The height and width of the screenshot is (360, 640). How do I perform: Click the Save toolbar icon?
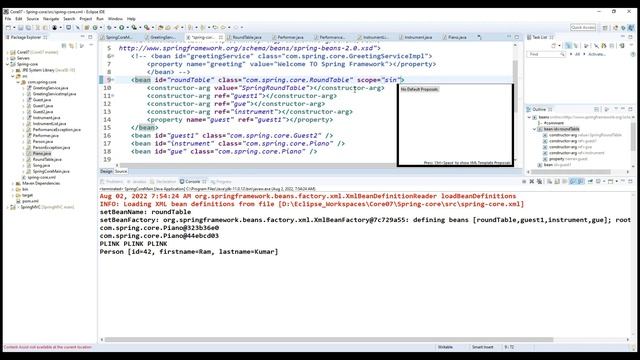coord(20,28)
